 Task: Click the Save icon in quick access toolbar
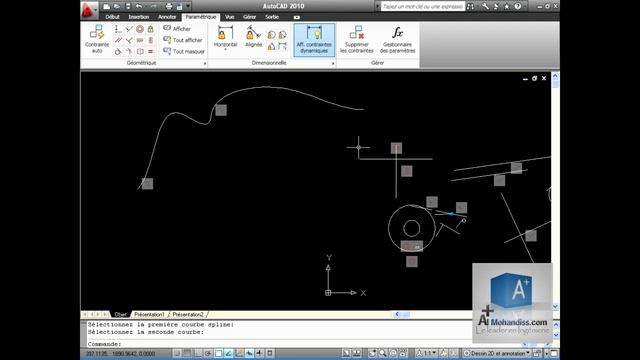click(128, 6)
